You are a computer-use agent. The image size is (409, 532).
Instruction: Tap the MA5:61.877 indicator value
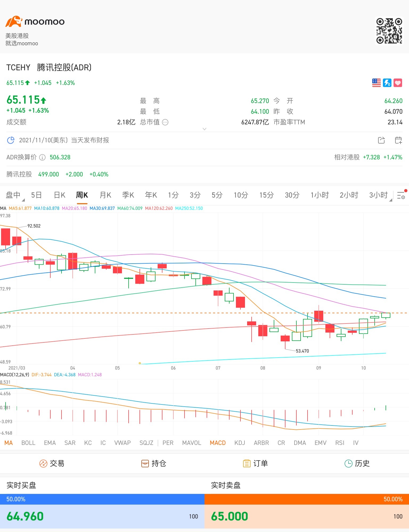[20, 208]
